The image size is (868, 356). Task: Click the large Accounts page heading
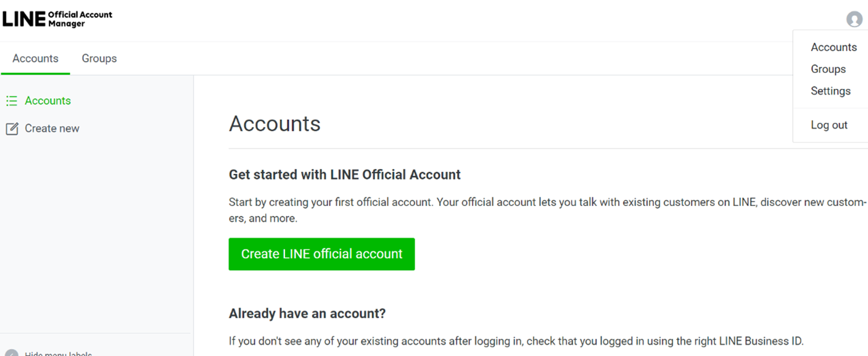(x=275, y=123)
